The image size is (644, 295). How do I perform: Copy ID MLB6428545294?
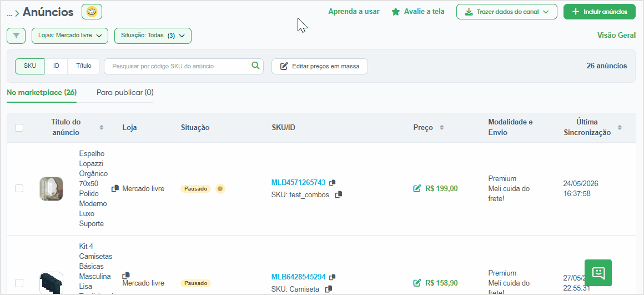[x=332, y=277]
